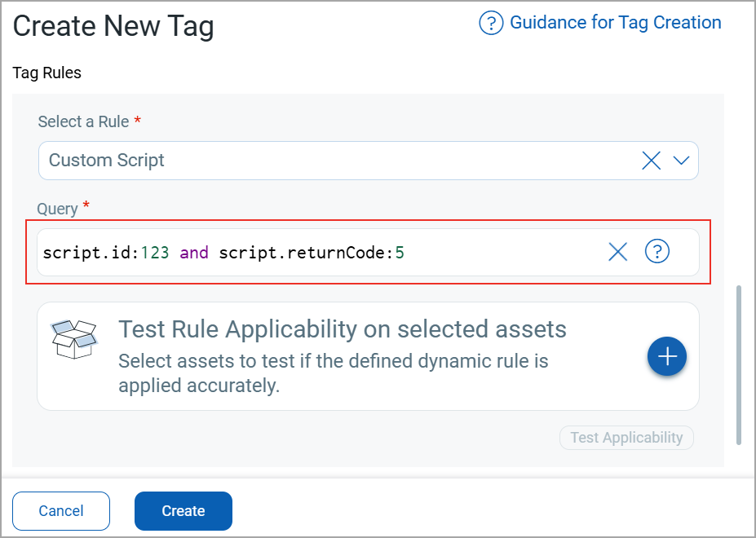The width and height of the screenshot is (756, 538).
Task: Click the Create New Tag title
Action: [x=113, y=26]
